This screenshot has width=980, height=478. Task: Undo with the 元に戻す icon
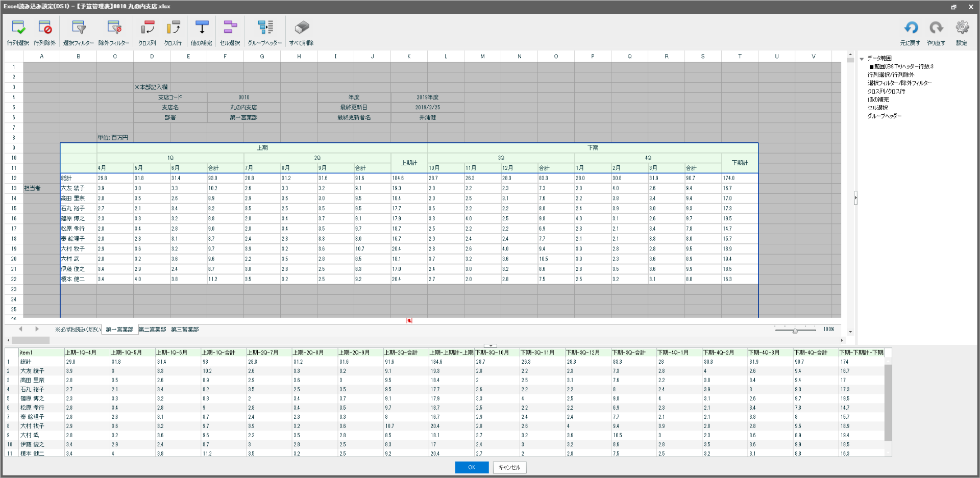[x=911, y=28]
